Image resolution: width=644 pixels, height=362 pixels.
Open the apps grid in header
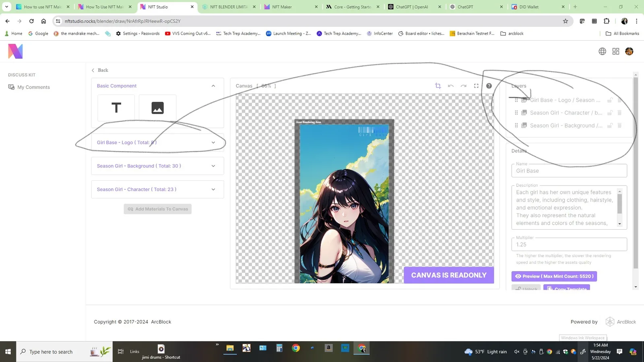[x=616, y=51]
